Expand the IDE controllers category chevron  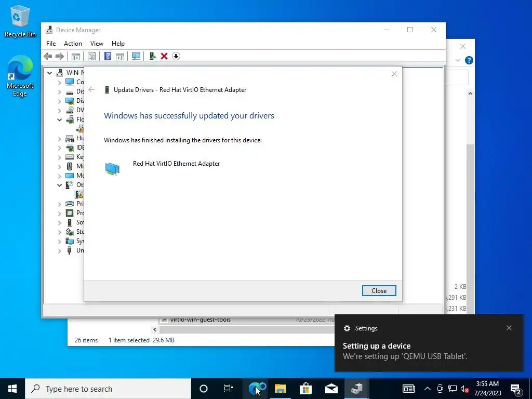59,148
